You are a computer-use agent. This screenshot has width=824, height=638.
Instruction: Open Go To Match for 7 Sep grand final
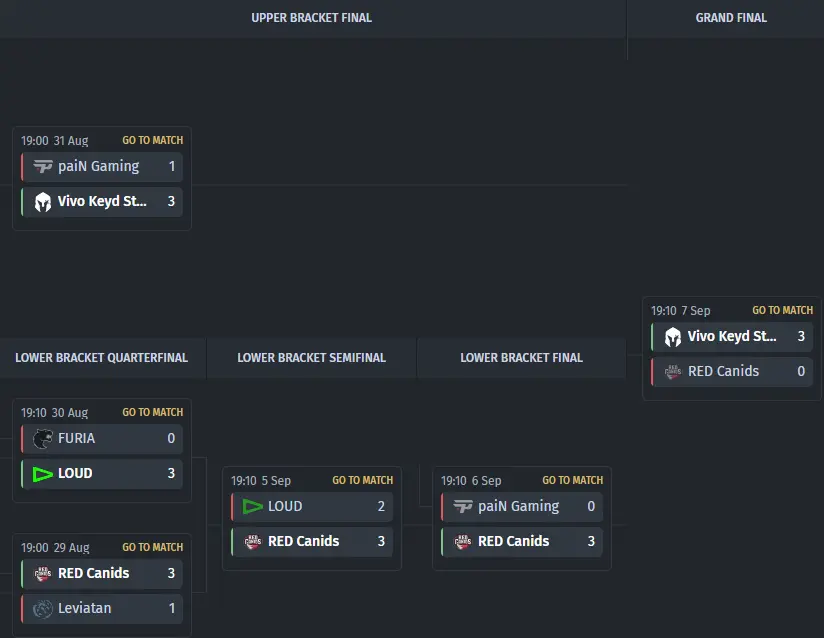782,311
